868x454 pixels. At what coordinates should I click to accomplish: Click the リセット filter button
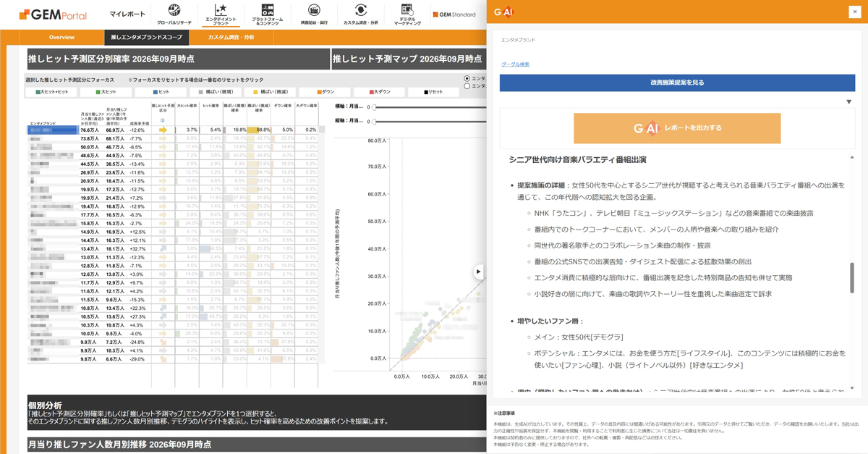[434, 92]
